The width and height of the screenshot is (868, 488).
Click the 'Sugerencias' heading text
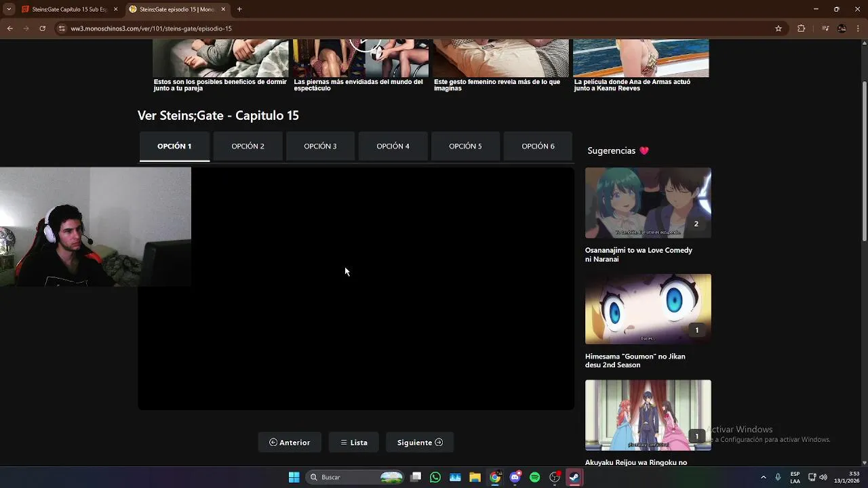point(612,150)
